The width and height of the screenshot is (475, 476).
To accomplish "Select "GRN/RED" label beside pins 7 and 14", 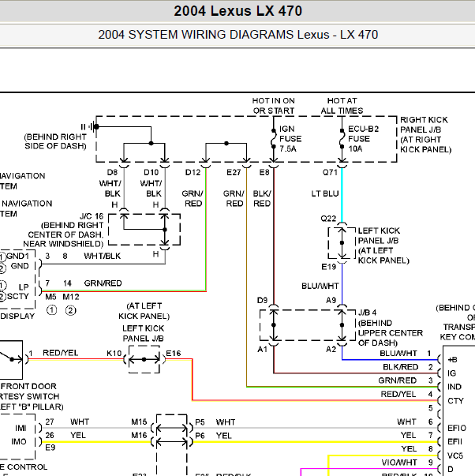I will (x=103, y=283).
